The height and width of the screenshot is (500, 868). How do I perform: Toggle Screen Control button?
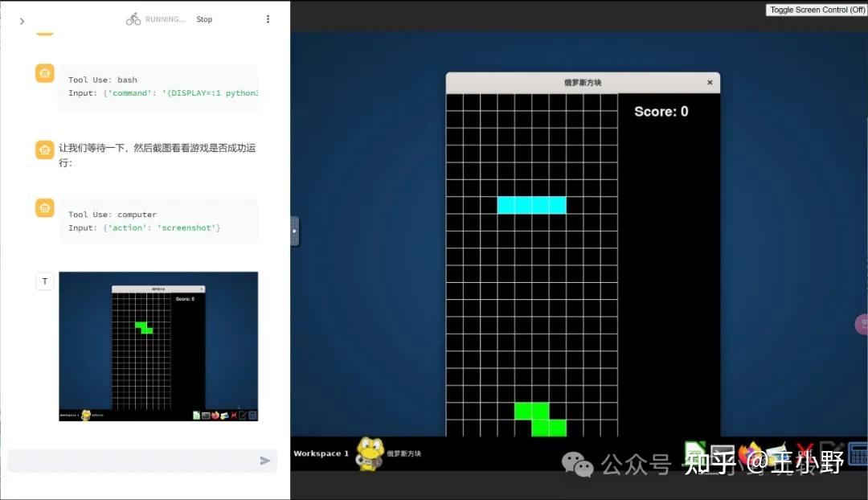coord(816,10)
